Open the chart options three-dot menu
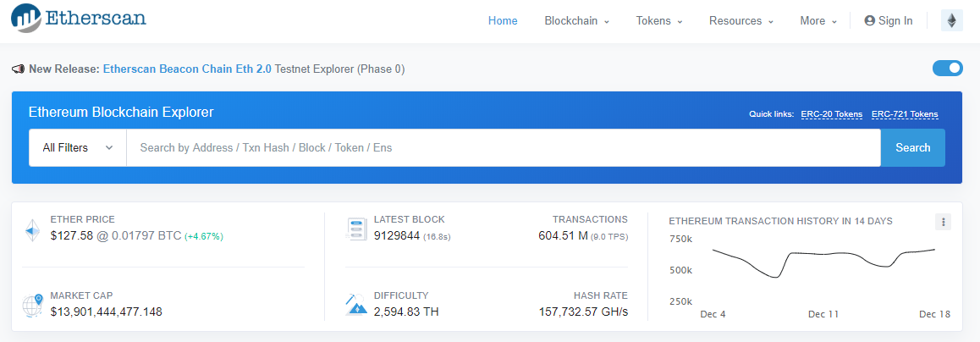This screenshot has height=342, width=980. (943, 221)
